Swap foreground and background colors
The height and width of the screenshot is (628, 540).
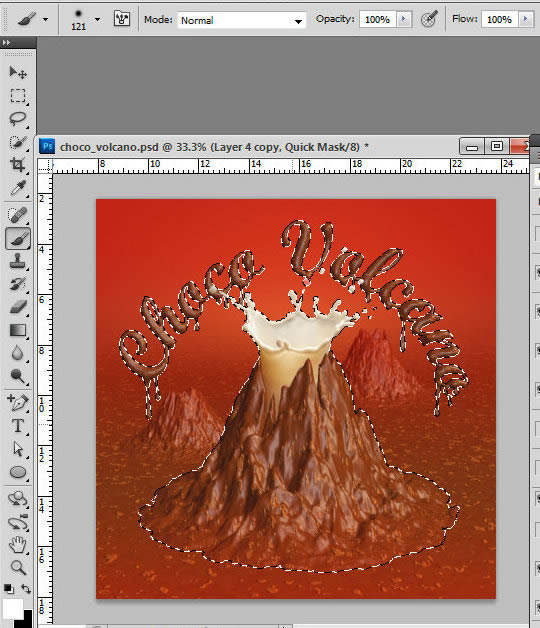click(x=26, y=589)
